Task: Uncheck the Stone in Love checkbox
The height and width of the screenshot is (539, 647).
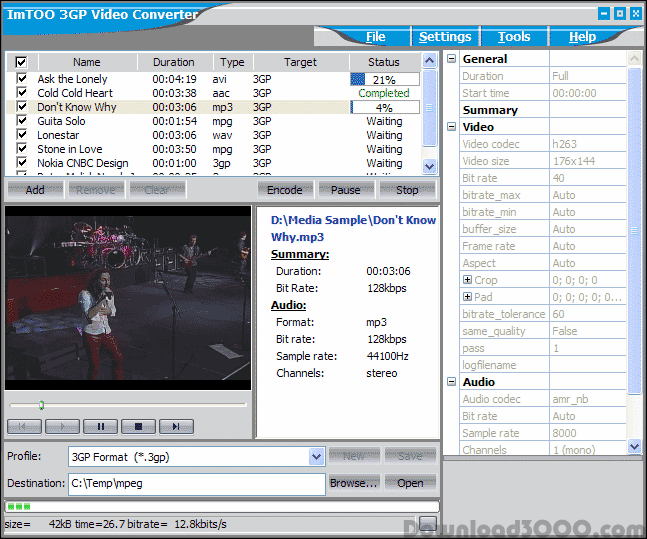Action: tap(21, 148)
